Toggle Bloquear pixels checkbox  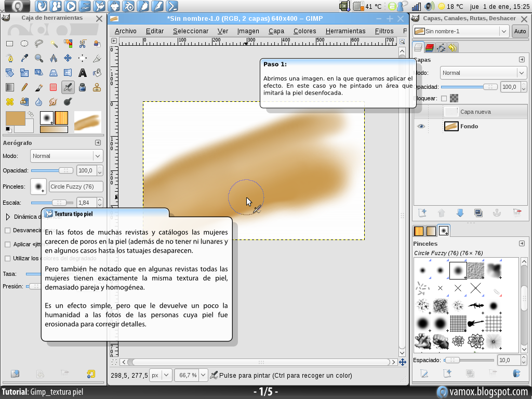click(444, 98)
